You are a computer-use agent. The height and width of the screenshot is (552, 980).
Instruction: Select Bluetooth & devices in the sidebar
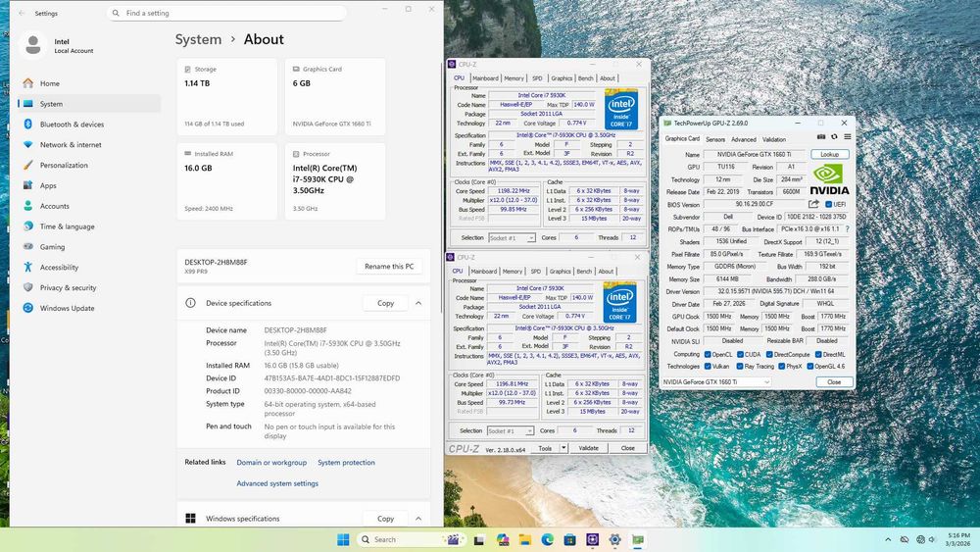89,125
